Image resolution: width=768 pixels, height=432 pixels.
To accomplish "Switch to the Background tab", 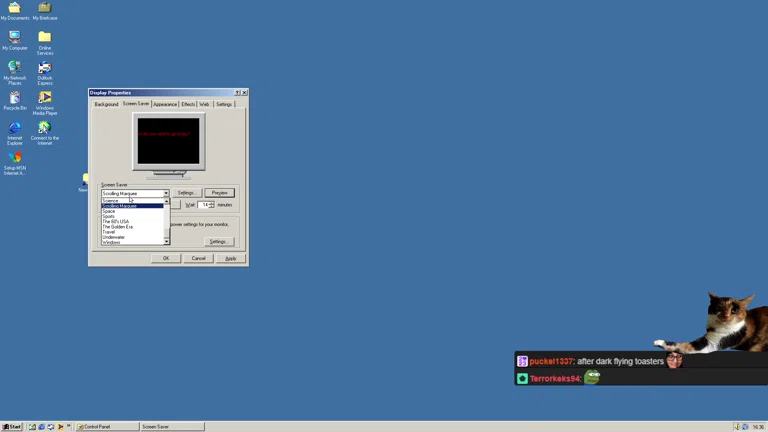I will 106,104.
